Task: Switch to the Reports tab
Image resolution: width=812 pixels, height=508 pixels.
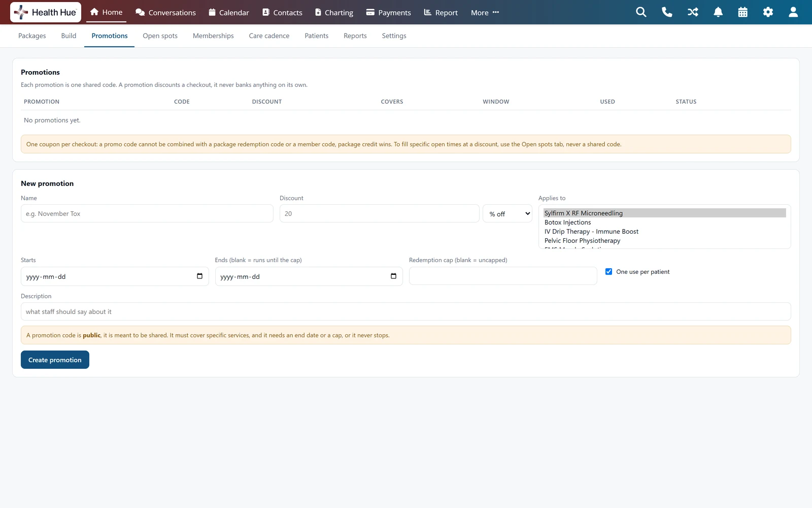Action: 355,36
